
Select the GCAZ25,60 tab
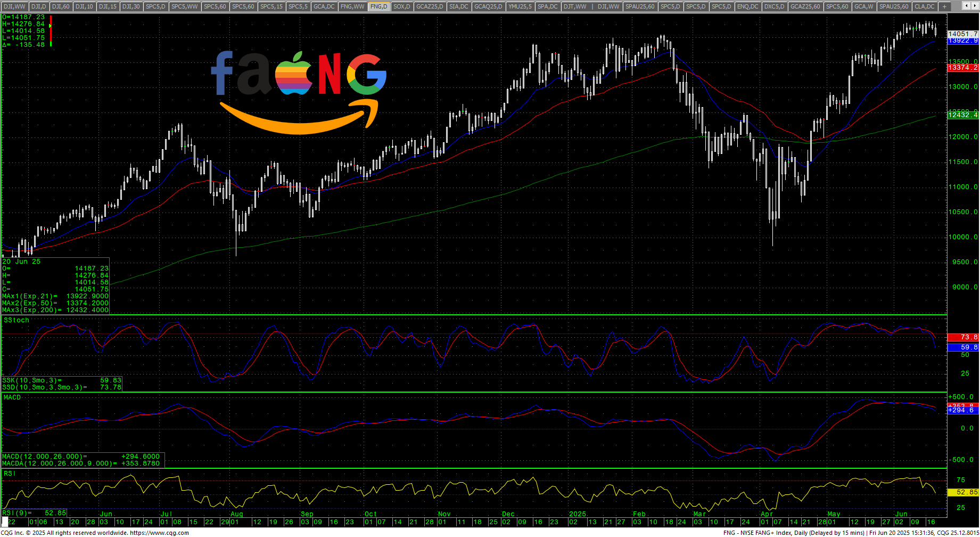coord(805,6)
